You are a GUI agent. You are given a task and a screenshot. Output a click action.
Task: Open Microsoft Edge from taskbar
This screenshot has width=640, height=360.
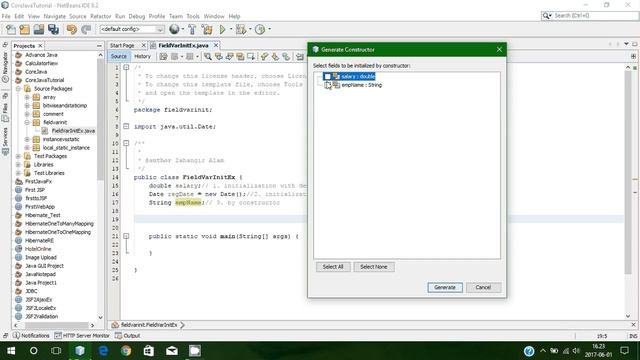click(103, 351)
